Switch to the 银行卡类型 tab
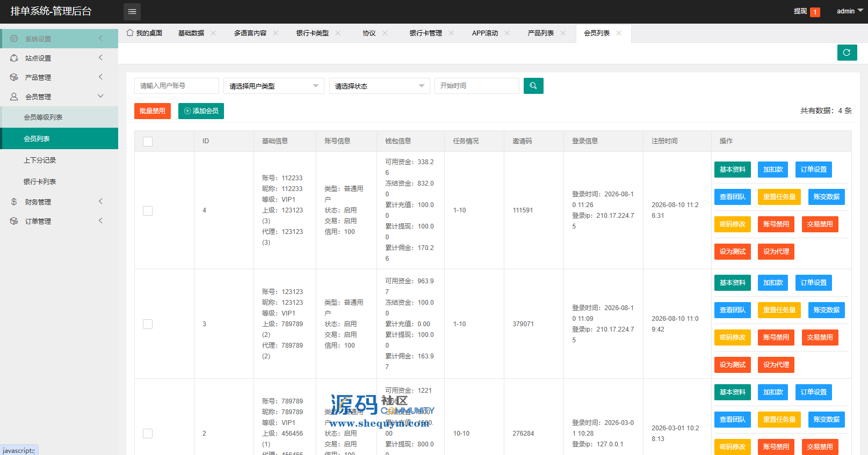Image resolution: width=868 pixels, height=455 pixels. tap(313, 33)
